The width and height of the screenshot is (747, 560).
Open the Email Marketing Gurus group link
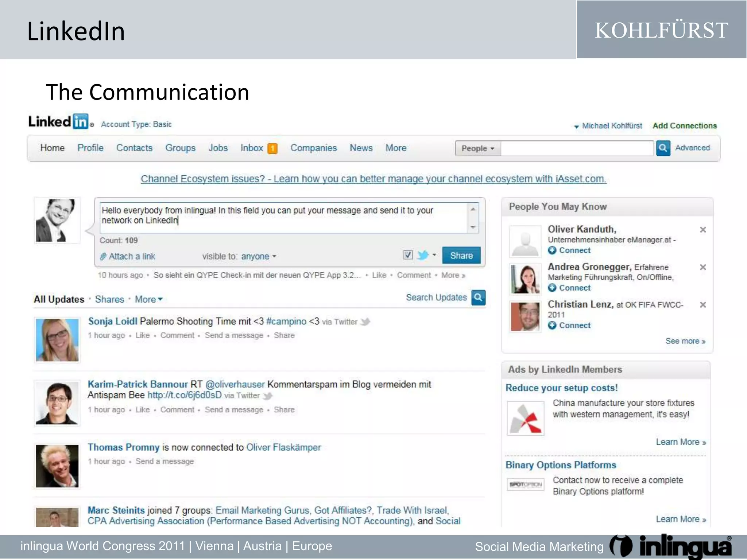tap(262, 510)
